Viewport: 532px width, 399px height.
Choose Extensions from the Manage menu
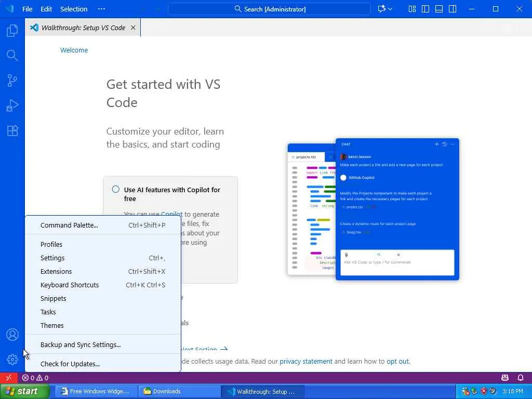pyautogui.click(x=103, y=271)
